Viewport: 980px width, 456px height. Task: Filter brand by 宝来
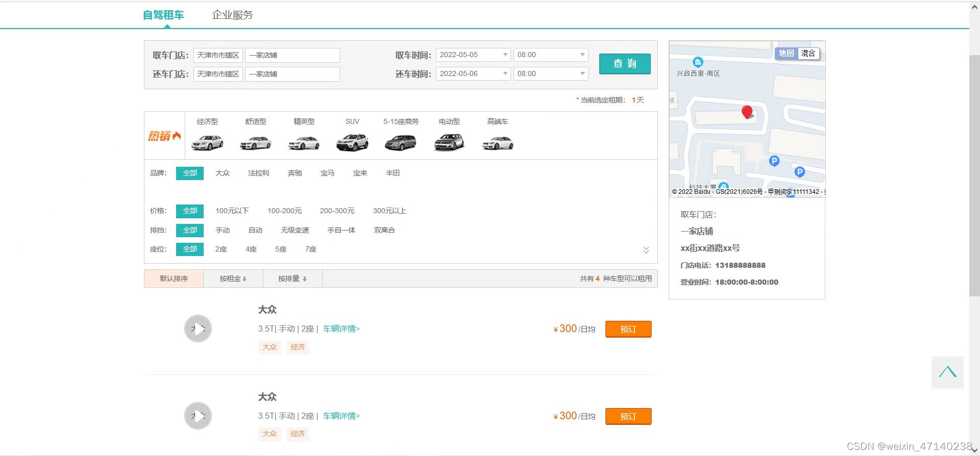pos(360,173)
